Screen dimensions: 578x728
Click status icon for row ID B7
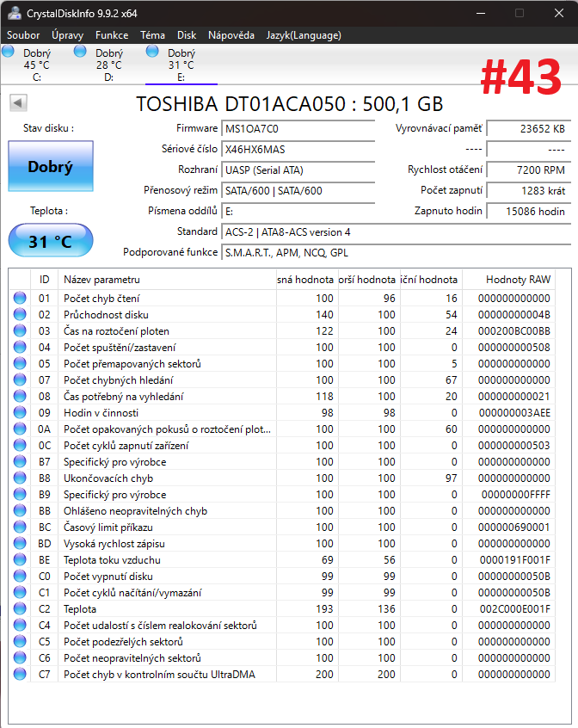[20, 461]
